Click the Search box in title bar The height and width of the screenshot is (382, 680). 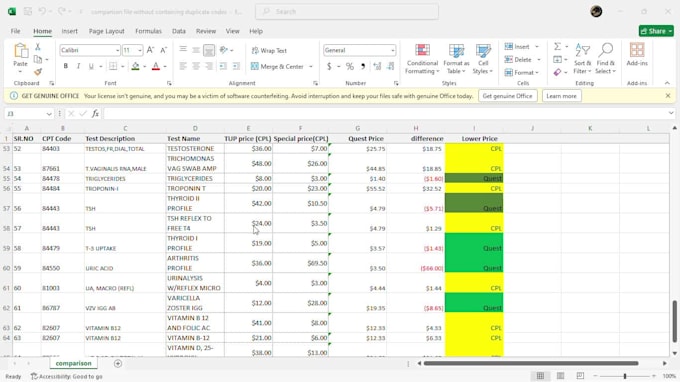(x=347, y=12)
